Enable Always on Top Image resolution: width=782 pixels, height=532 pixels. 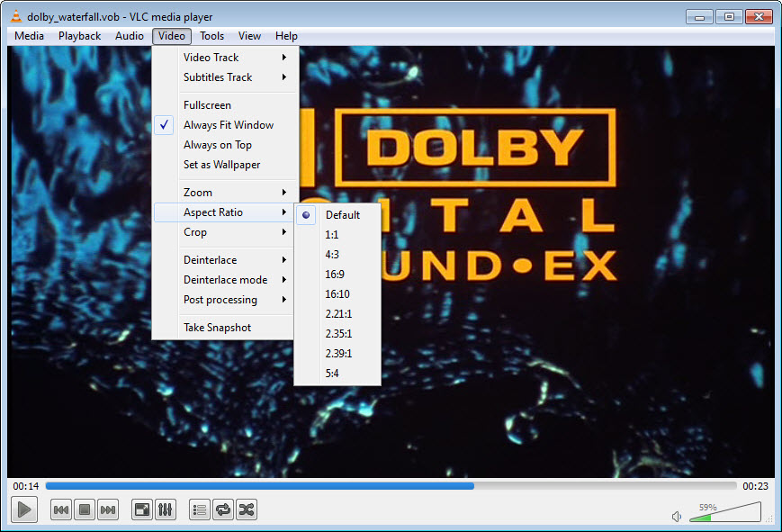[x=226, y=145]
